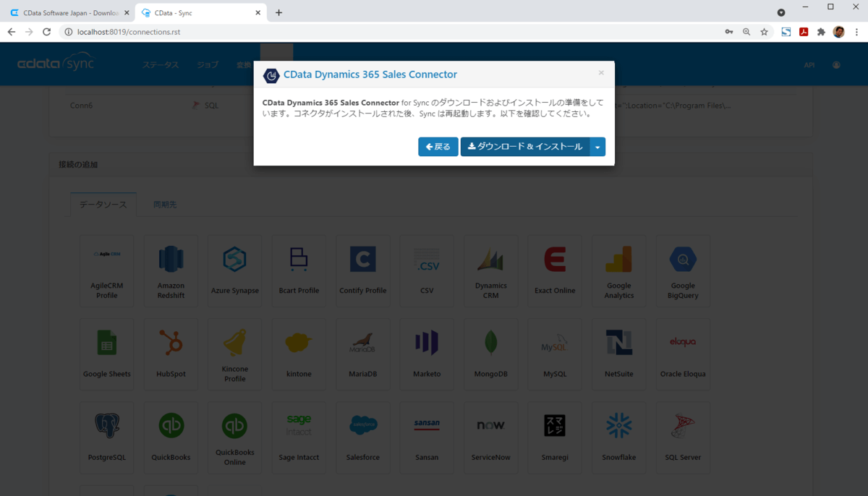
Task: Choose the PostgreSQL connector
Action: pos(107,437)
